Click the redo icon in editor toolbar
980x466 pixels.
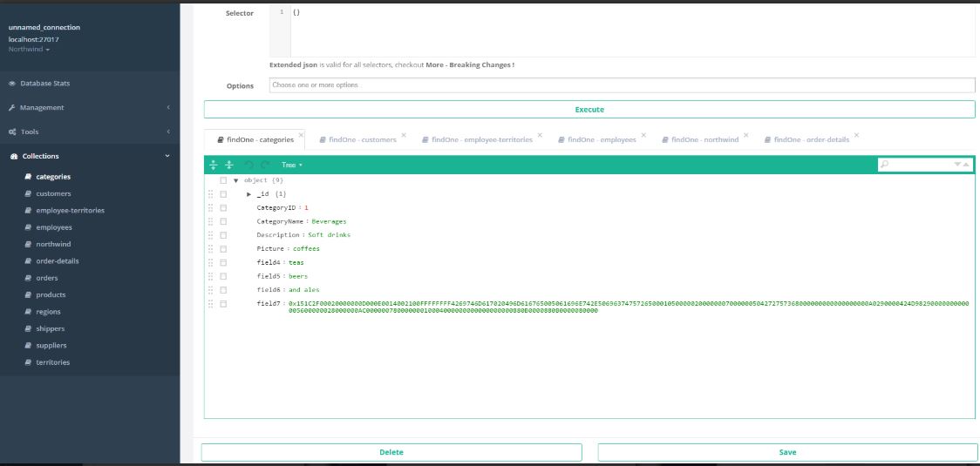(x=263, y=165)
